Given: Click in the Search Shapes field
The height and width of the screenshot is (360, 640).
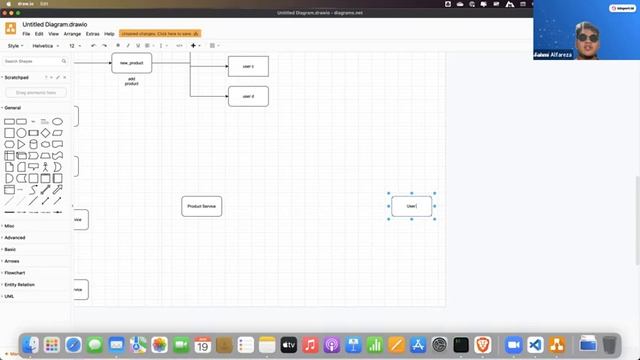Looking at the screenshot, I should point(35,61).
